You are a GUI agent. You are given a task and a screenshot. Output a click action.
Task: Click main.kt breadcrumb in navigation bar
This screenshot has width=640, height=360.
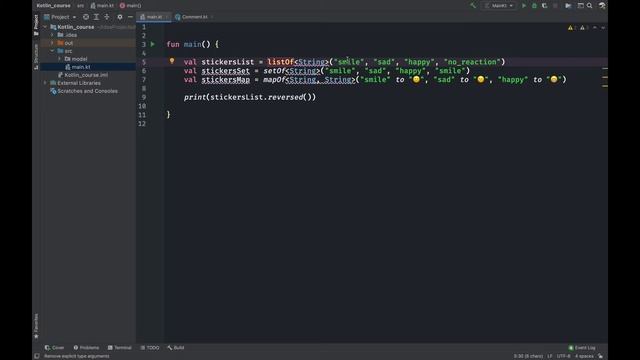coord(102,6)
